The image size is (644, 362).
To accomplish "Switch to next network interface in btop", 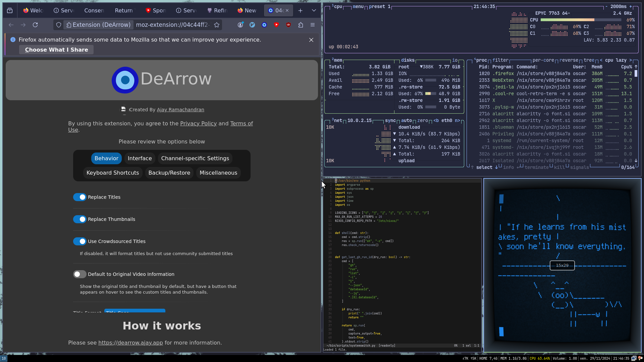I will [458, 120].
